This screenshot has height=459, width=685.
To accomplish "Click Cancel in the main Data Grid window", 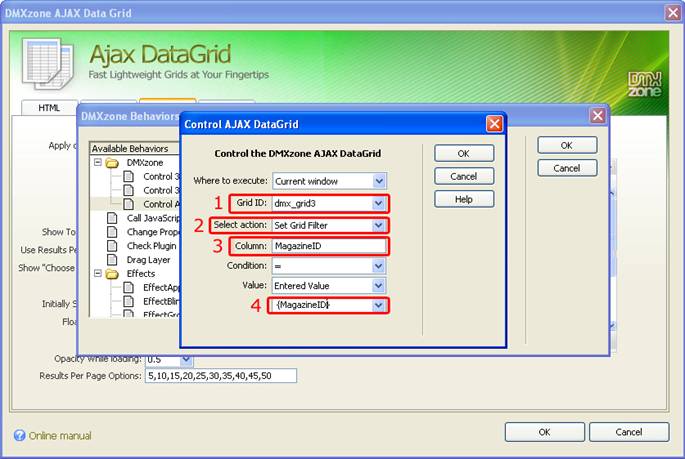I will [629, 432].
